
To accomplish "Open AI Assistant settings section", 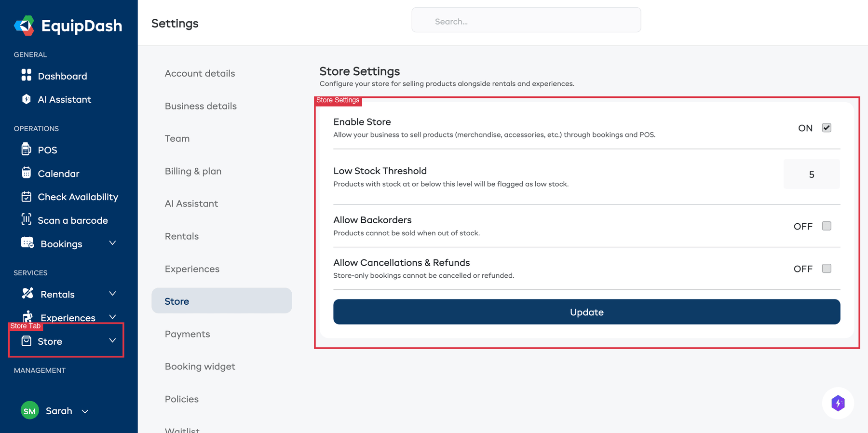I will click(191, 203).
